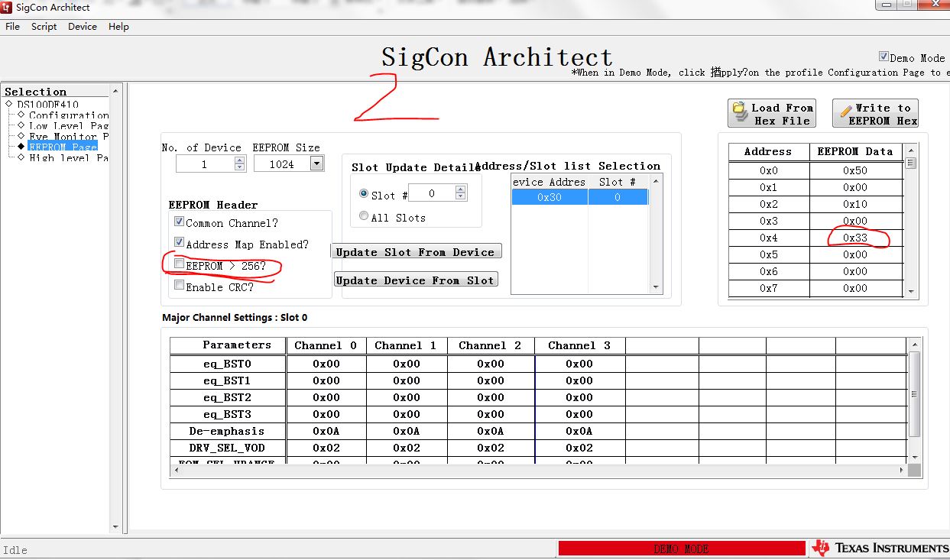
Task: Uncheck the Common Channel? checkbox
Action: pos(179,222)
